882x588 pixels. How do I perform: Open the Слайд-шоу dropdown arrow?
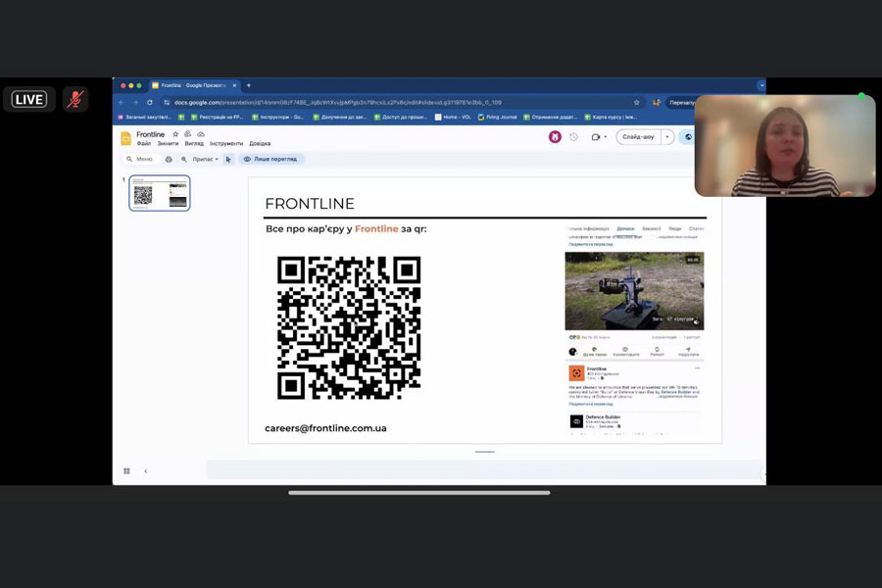668,137
